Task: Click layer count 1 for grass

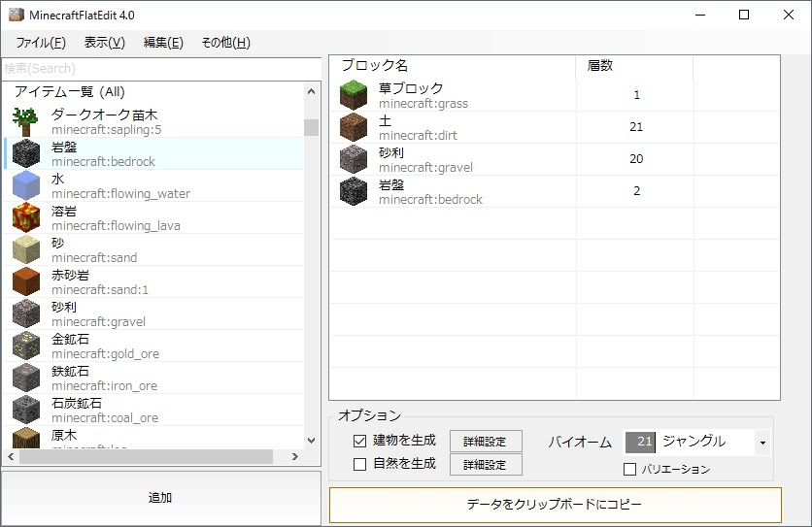Action: [636, 95]
